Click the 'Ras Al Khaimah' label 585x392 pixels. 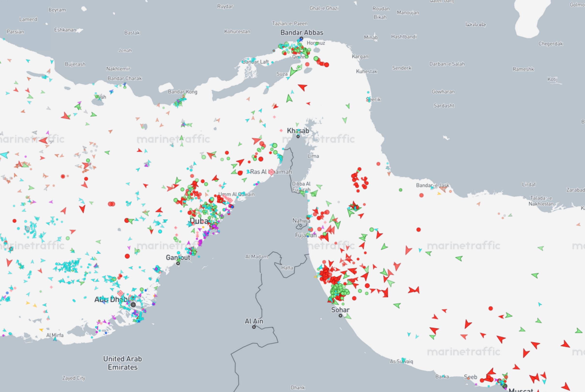click(x=271, y=172)
